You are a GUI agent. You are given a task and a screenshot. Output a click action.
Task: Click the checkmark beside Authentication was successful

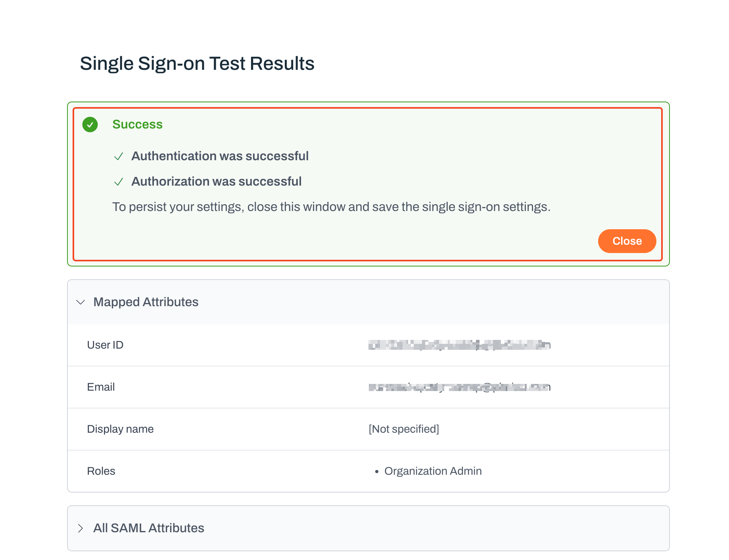(x=118, y=157)
